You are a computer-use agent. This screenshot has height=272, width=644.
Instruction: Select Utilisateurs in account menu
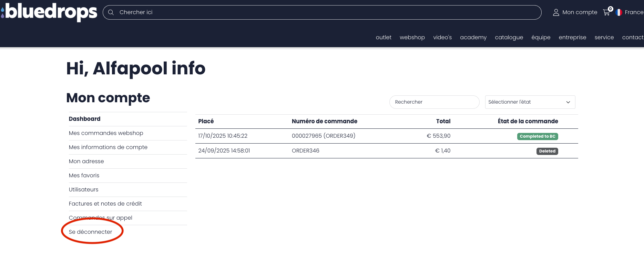(83, 189)
